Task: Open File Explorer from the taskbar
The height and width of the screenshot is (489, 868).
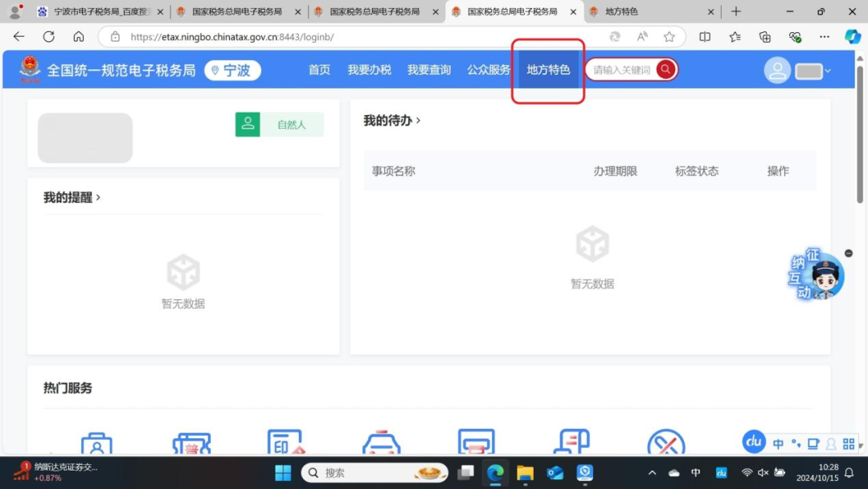Action: point(525,473)
